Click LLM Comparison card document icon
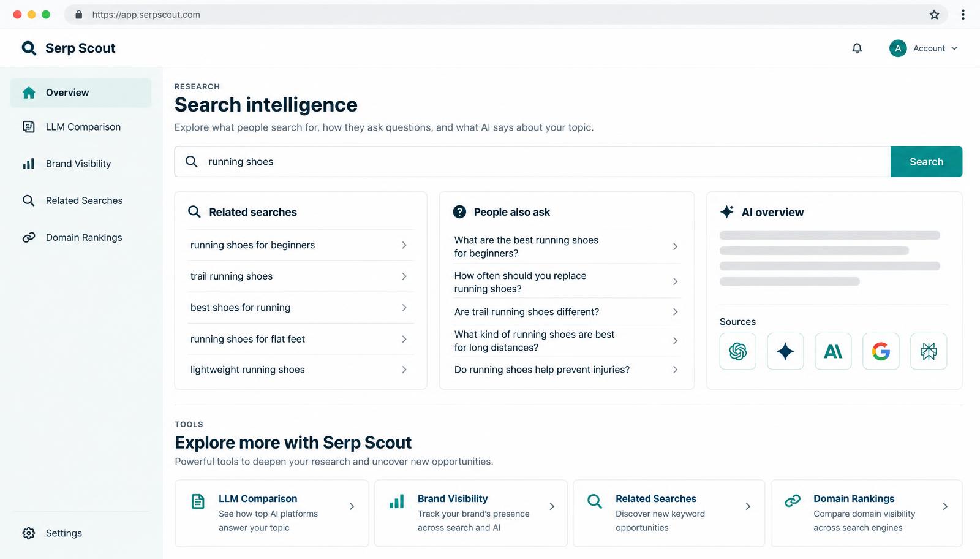 coord(198,501)
